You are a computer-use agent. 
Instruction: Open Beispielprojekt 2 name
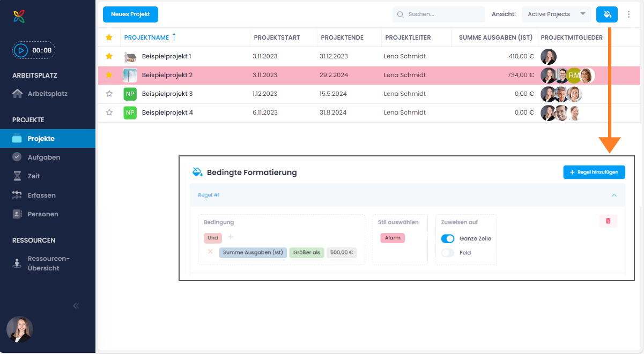[x=167, y=75]
